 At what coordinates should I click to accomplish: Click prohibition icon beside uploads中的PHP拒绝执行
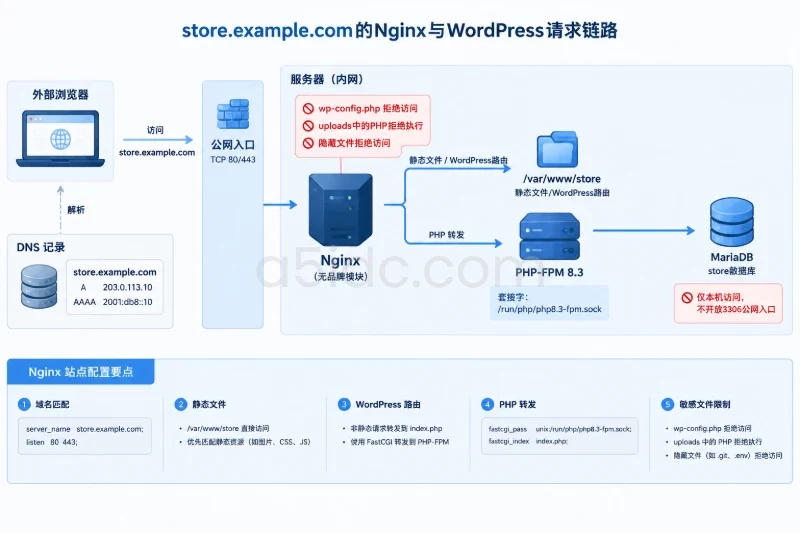click(308, 125)
